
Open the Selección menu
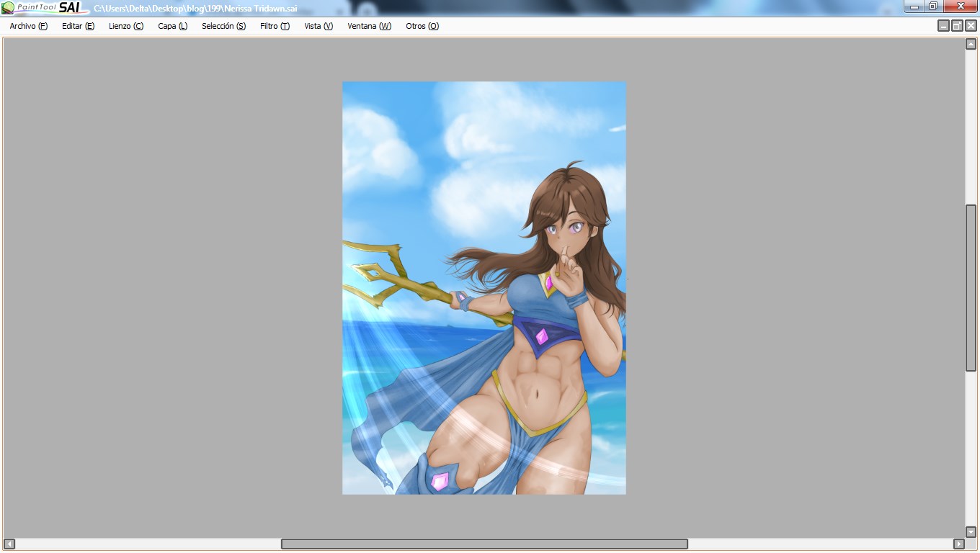[x=223, y=26]
